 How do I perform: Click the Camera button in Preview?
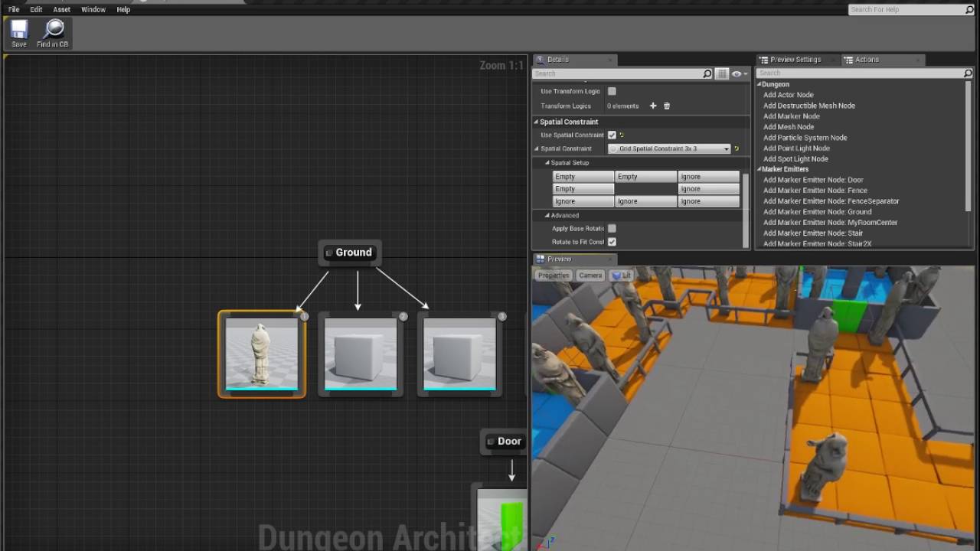590,275
